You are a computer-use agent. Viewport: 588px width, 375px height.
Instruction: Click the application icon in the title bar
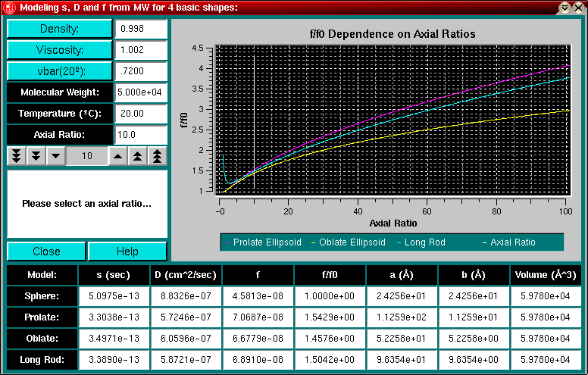coord(8,8)
